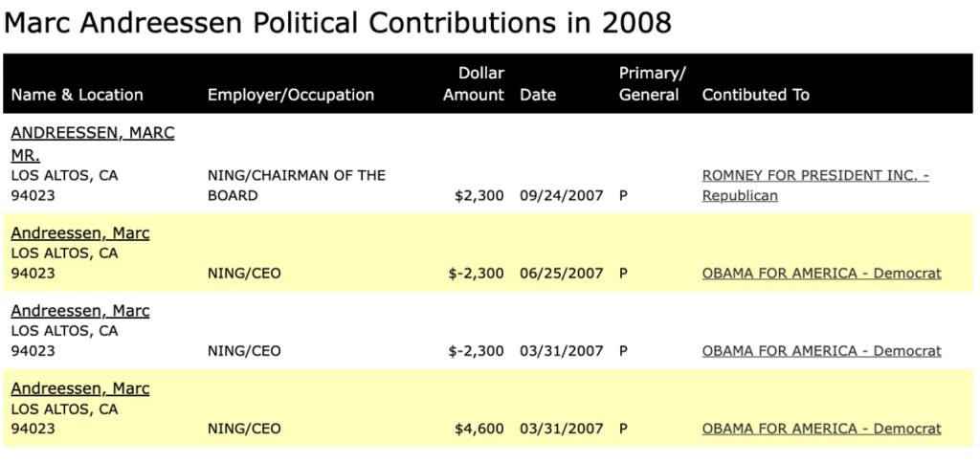Click Obama for America in 03/31/2007 $-2,300 row
Screen dimensions: 980x463
tap(821, 351)
